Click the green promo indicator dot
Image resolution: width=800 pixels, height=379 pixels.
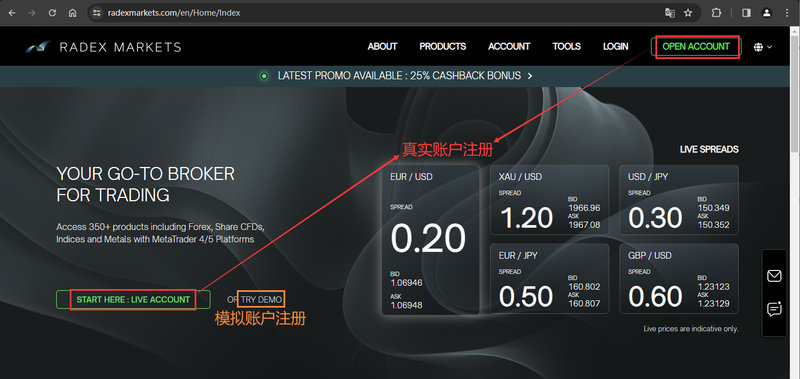click(264, 76)
